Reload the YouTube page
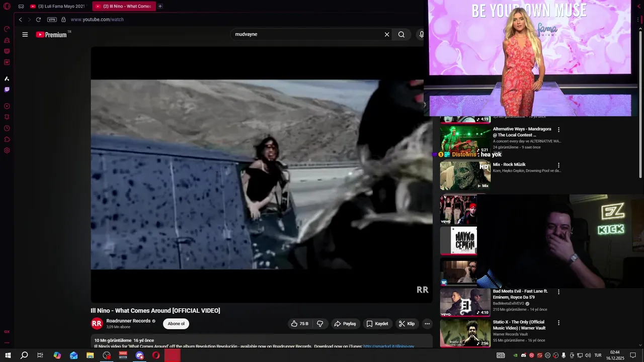 tap(38, 20)
